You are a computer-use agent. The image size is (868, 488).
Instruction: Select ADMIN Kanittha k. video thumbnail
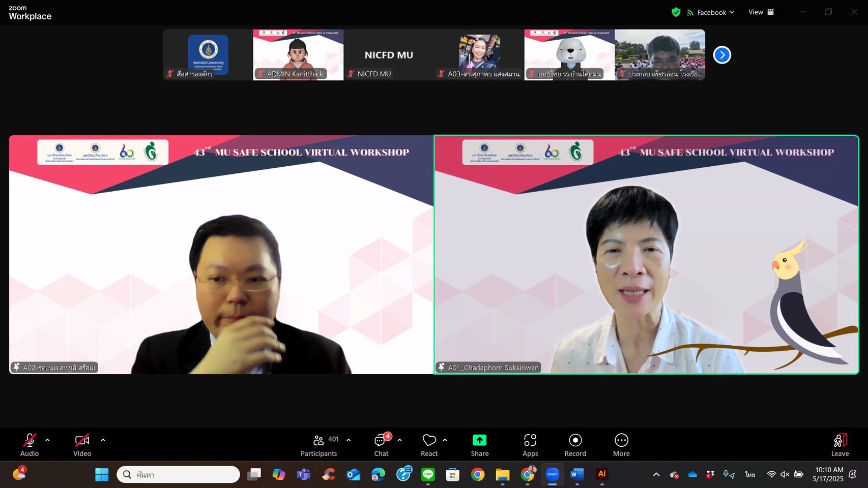[x=298, y=54]
